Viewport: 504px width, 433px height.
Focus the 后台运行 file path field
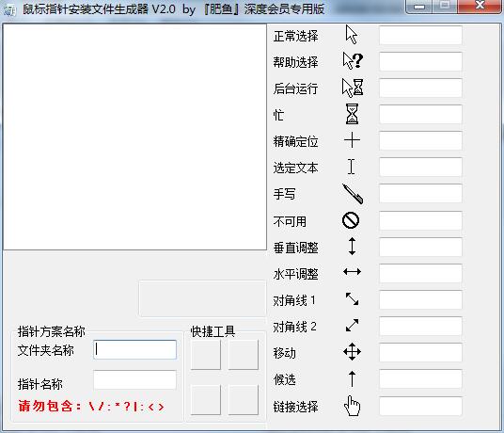point(420,88)
